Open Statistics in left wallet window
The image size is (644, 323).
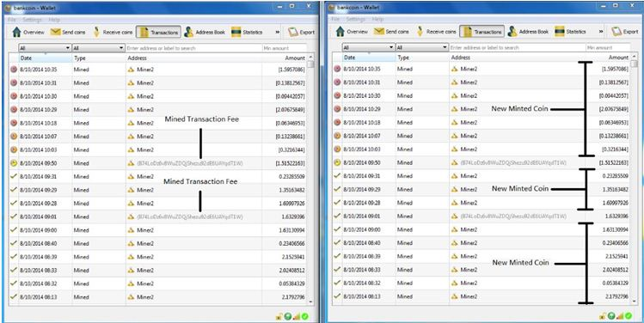[247, 32]
